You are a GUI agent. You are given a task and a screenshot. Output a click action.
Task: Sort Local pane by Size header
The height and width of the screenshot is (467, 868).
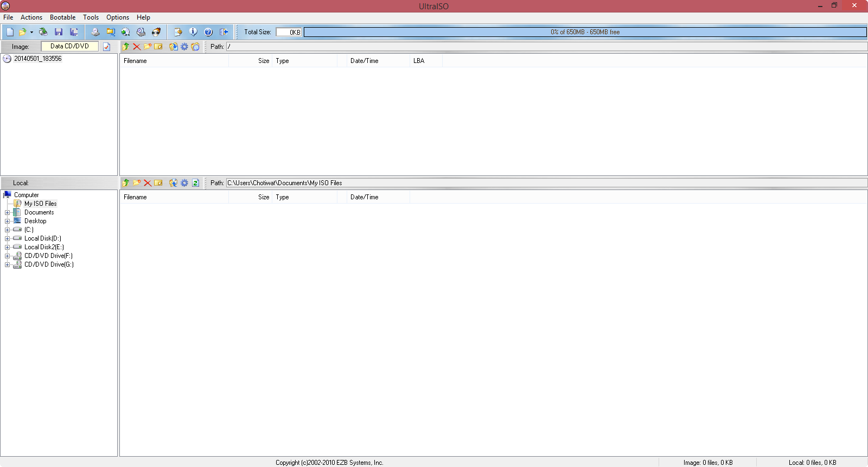(x=250, y=197)
